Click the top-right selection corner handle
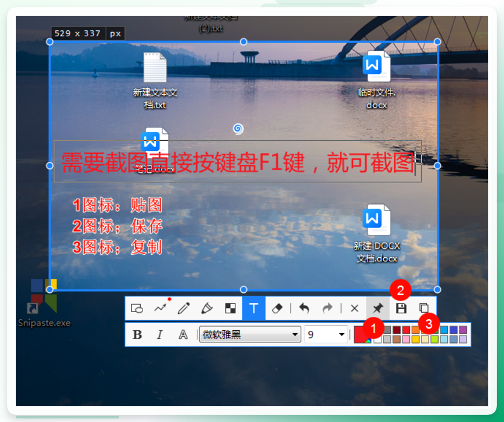The image size is (504, 422). (437, 41)
